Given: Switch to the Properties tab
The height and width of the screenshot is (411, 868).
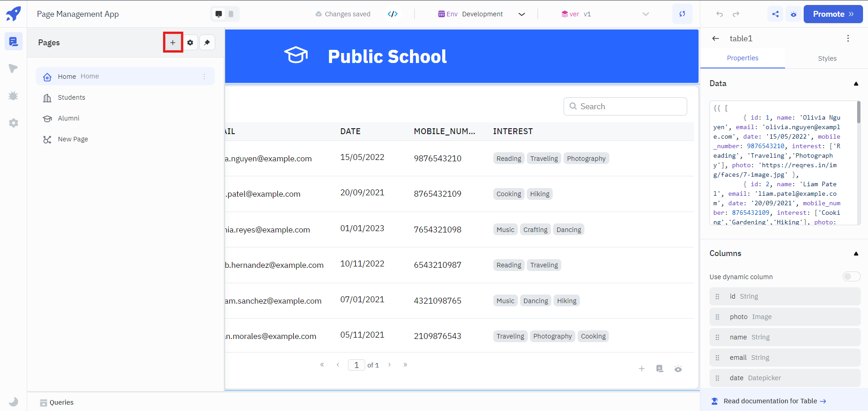Looking at the screenshot, I should (x=743, y=58).
